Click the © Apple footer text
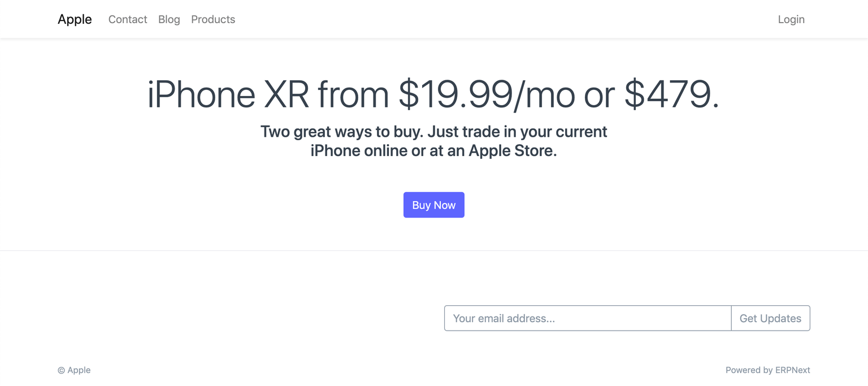868x386 pixels. [74, 370]
